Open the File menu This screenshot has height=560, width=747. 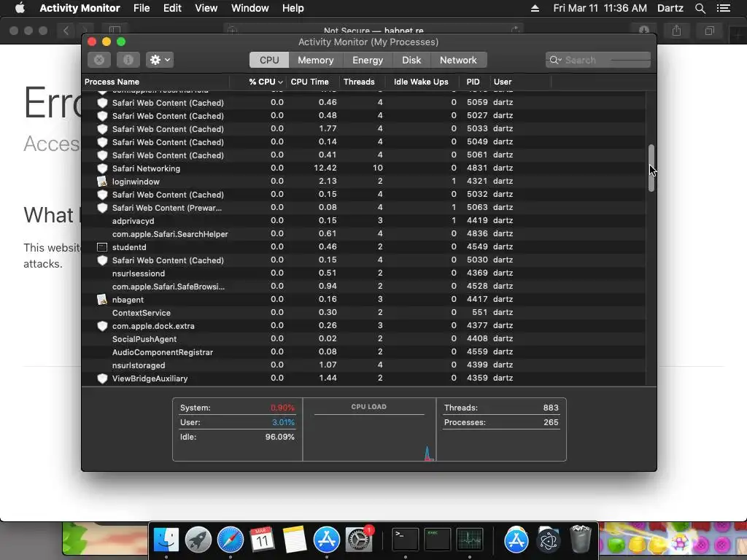tap(142, 8)
